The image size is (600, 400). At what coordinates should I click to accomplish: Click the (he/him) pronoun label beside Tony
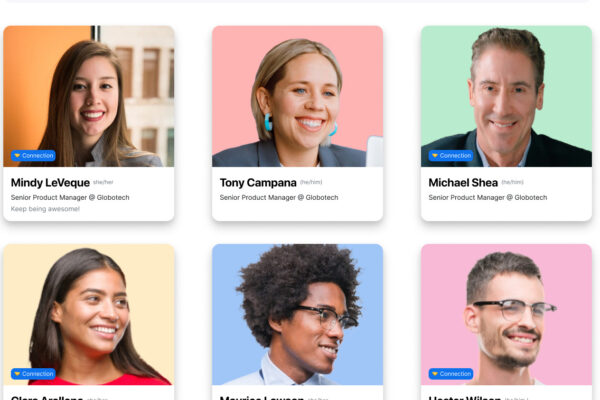tap(311, 182)
